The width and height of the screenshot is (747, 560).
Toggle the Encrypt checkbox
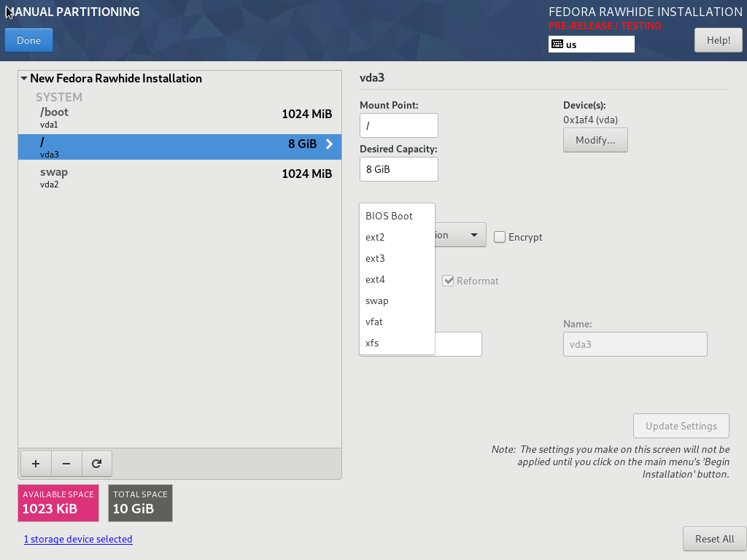click(x=499, y=237)
